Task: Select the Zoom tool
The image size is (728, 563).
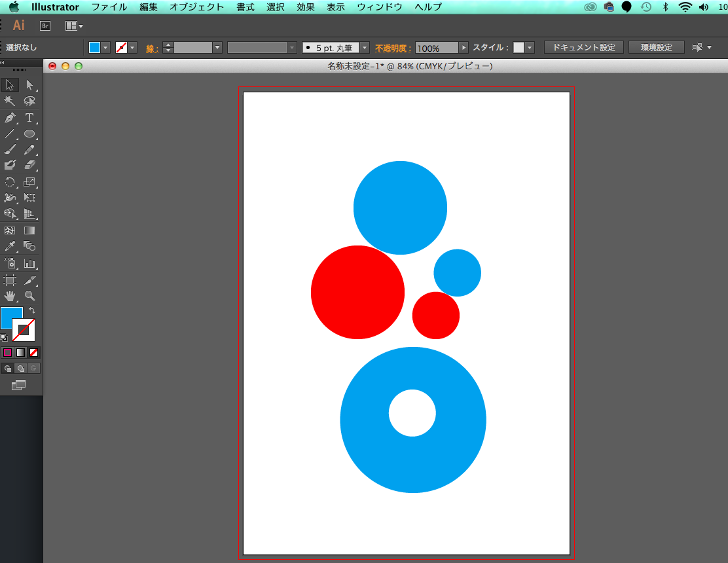Action: (30, 296)
